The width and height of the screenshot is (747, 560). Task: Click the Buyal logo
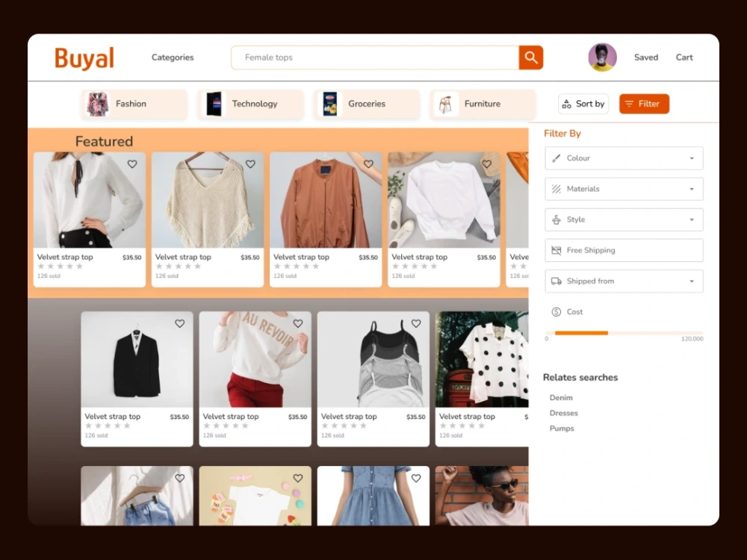coord(84,58)
